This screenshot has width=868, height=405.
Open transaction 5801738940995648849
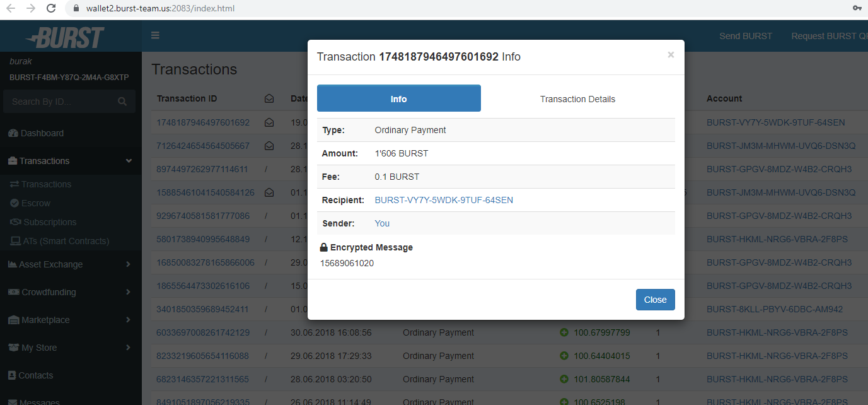pos(203,239)
